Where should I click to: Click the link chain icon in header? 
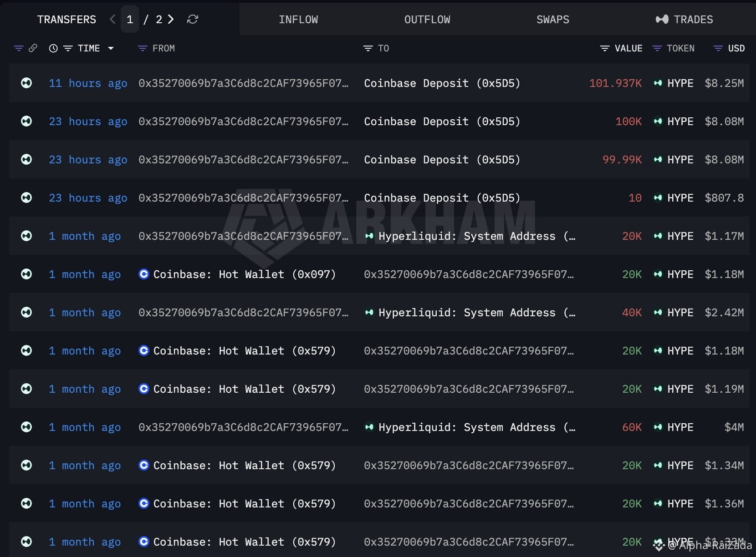(33, 48)
